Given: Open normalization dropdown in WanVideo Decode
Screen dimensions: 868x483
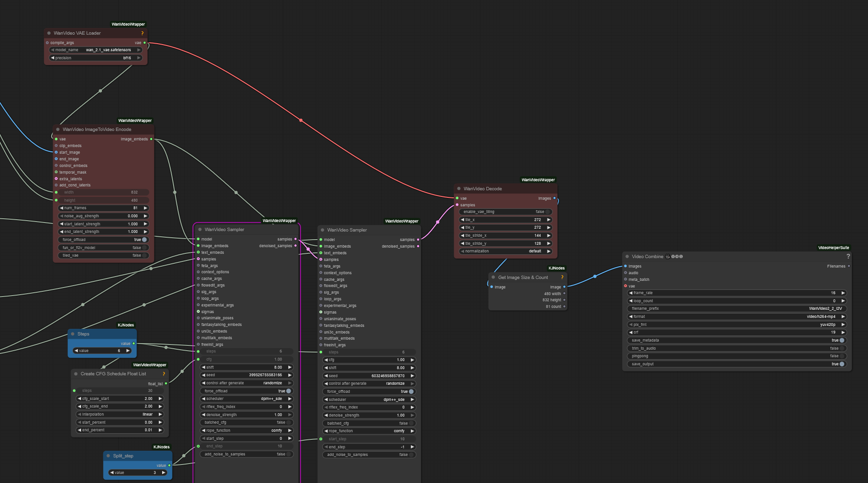Looking at the screenshot, I should click(x=505, y=251).
